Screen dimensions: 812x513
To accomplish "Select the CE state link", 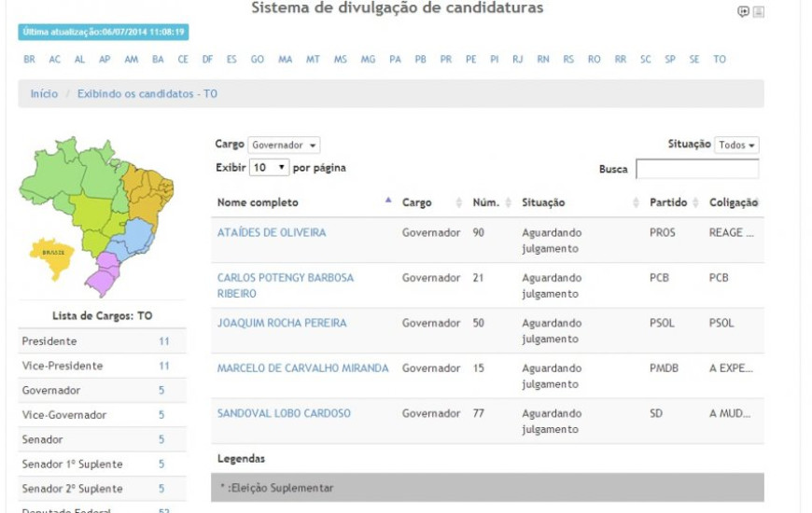I will click(x=183, y=59).
